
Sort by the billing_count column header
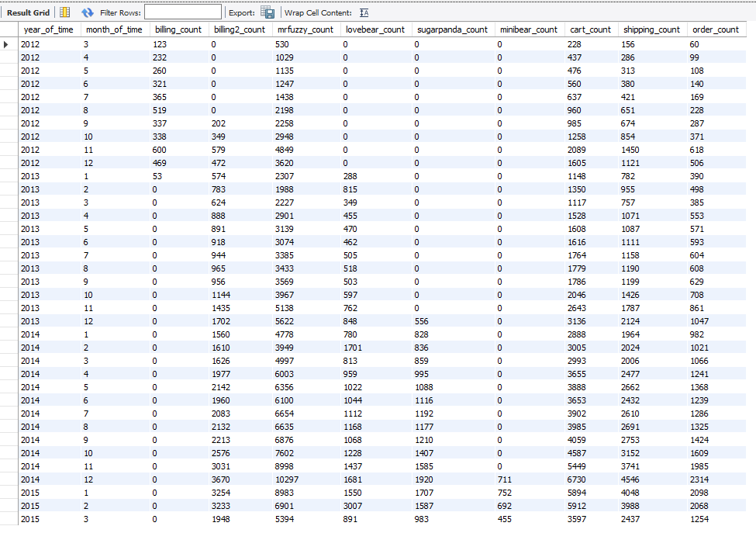tap(178, 29)
